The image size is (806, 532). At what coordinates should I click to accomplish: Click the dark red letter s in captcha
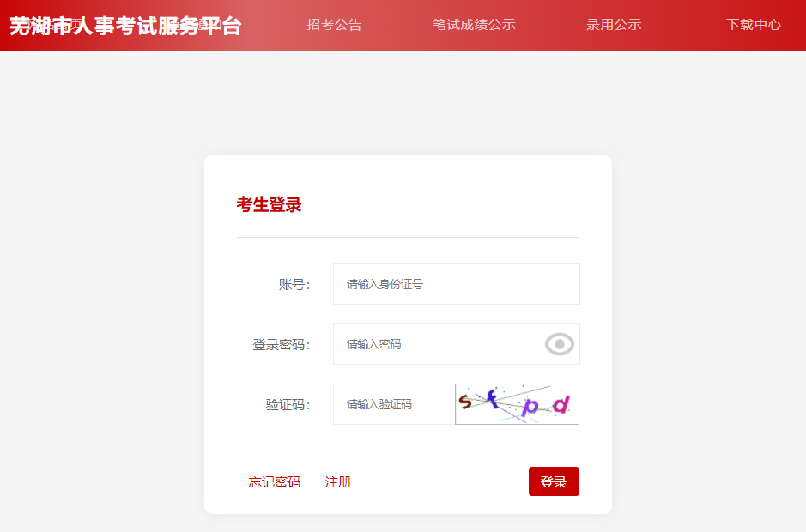tap(465, 401)
